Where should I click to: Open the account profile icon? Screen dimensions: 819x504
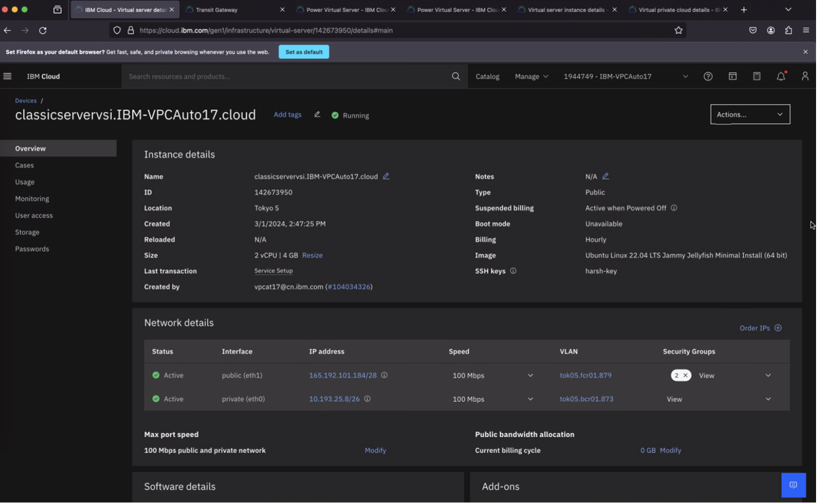coord(804,76)
